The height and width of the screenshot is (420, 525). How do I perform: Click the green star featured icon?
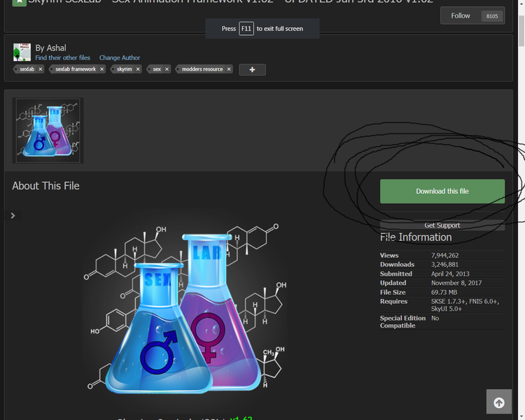coord(20,3)
